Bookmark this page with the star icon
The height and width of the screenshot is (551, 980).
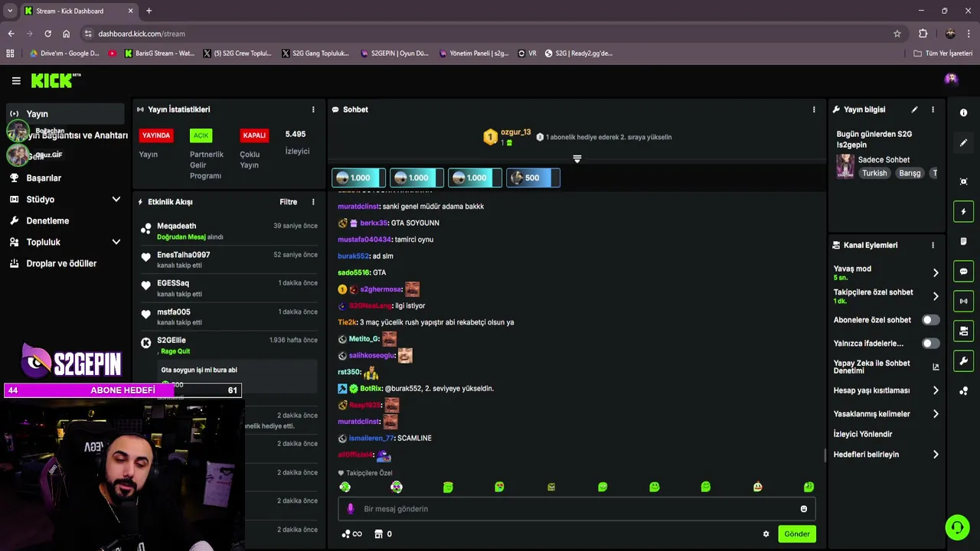[897, 34]
